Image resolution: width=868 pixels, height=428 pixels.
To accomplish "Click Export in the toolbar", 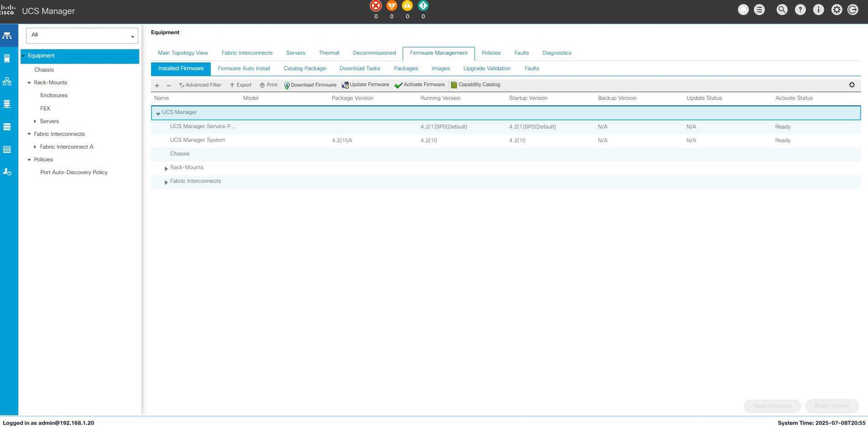I will 240,85.
